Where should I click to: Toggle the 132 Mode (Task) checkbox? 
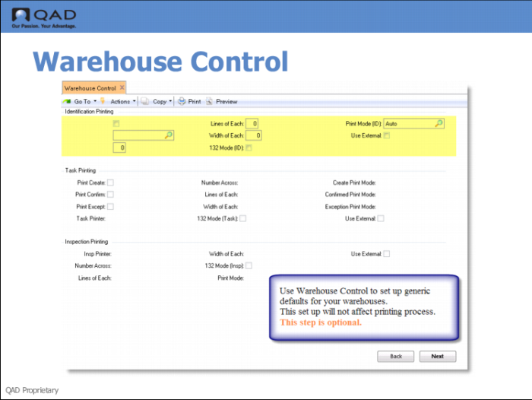pos(243,218)
